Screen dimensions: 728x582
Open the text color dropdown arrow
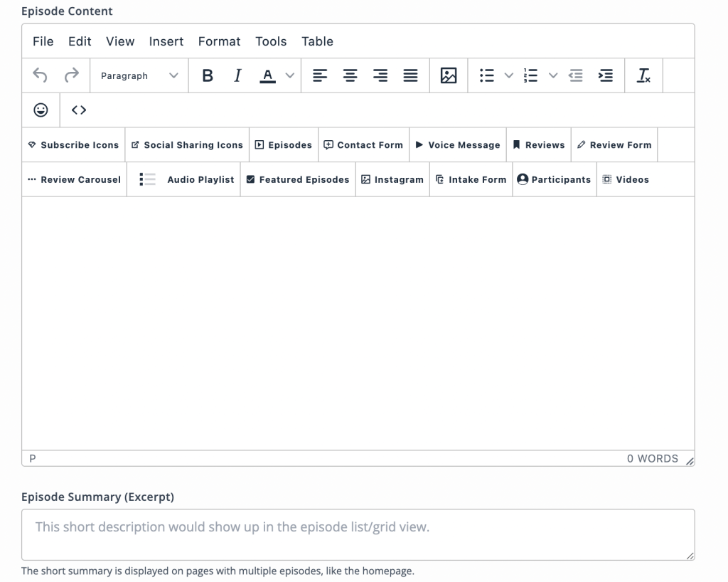(x=289, y=75)
